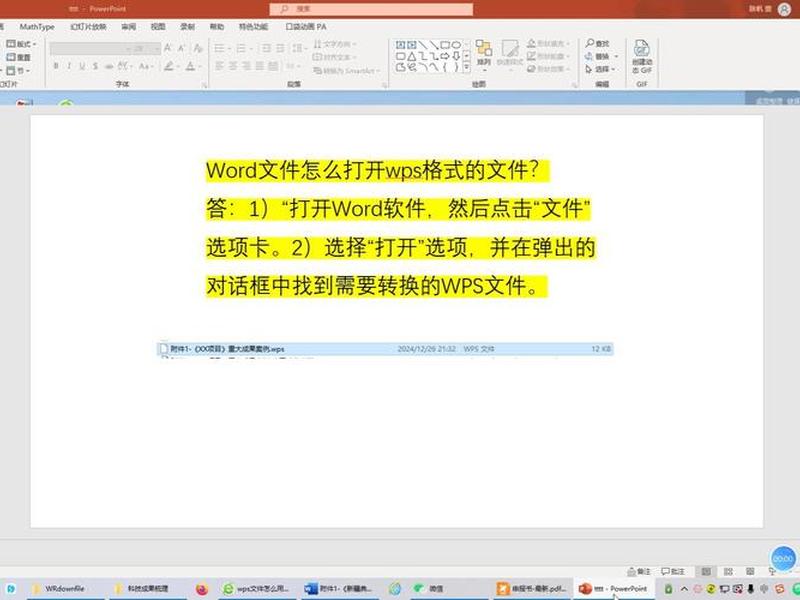800x600 pixels.
Task: Click the increase font size icon
Action: (x=168, y=48)
